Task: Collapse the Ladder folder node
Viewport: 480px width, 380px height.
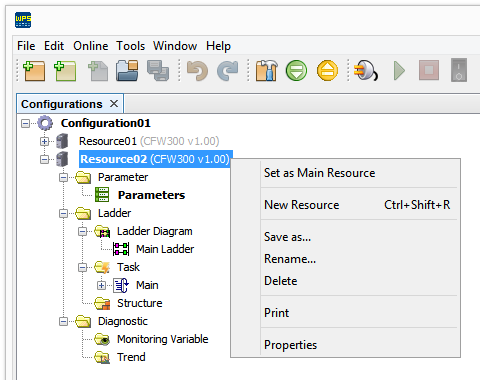Action: (x=63, y=213)
